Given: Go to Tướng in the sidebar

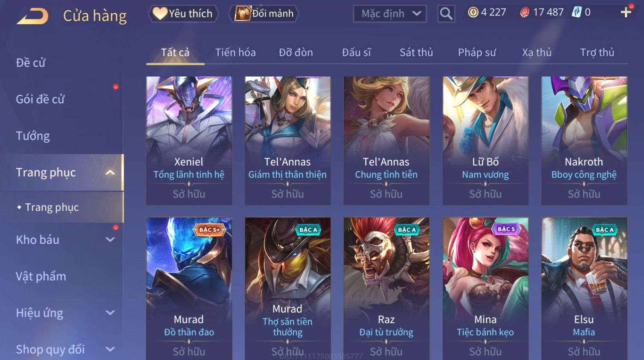Looking at the screenshot, I should 33,136.
